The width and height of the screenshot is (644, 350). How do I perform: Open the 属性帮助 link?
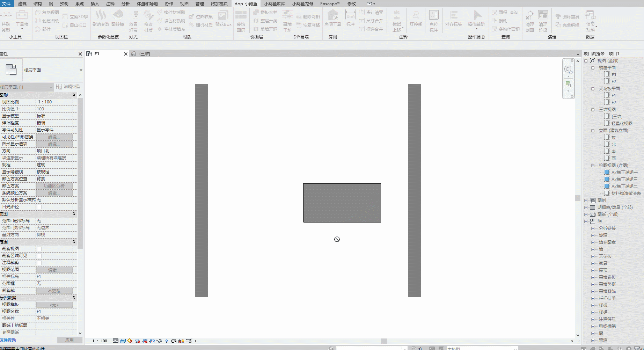click(x=8, y=340)
